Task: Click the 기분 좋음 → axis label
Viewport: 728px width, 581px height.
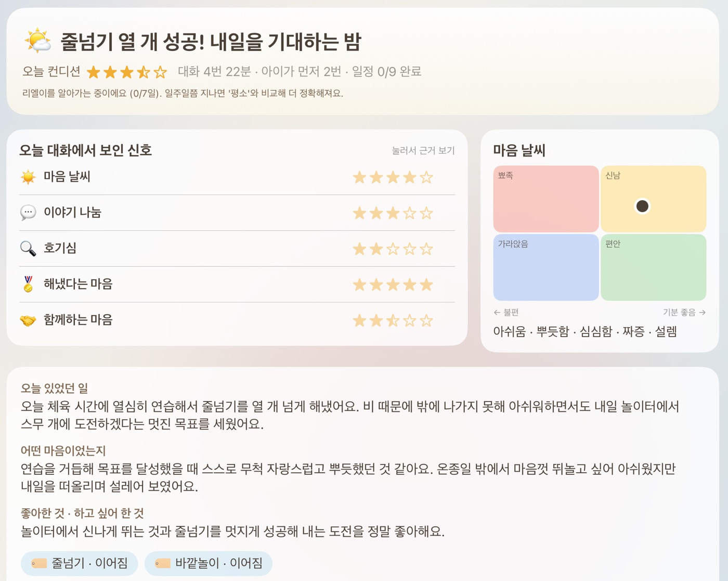Action: pos(684,313)
